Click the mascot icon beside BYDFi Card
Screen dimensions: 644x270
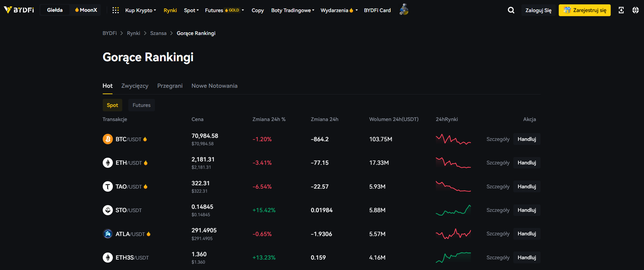click(x=404, y=10)
